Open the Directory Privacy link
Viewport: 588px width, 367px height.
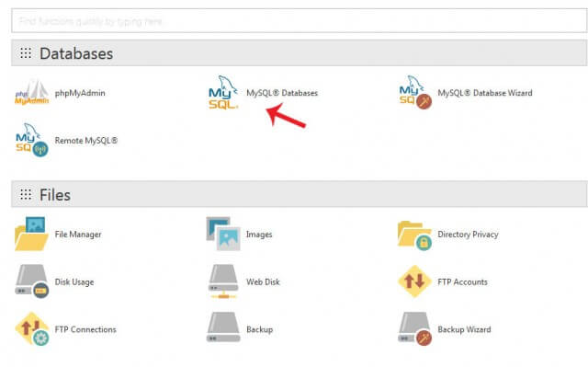[468, 235]
